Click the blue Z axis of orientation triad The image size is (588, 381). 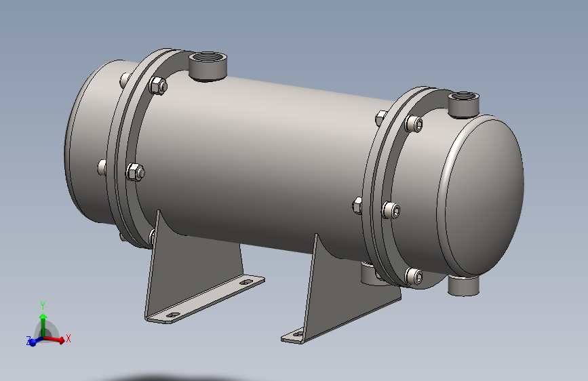point(33,342)
